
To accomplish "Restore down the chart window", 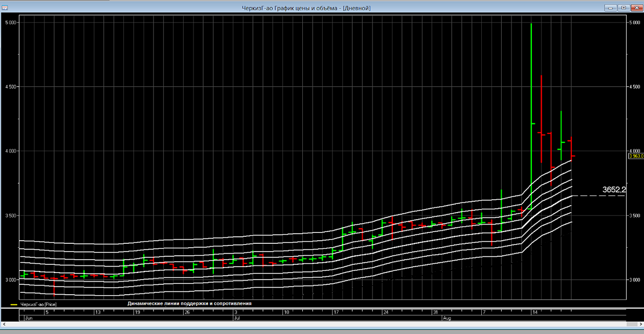I will [624, 8].
